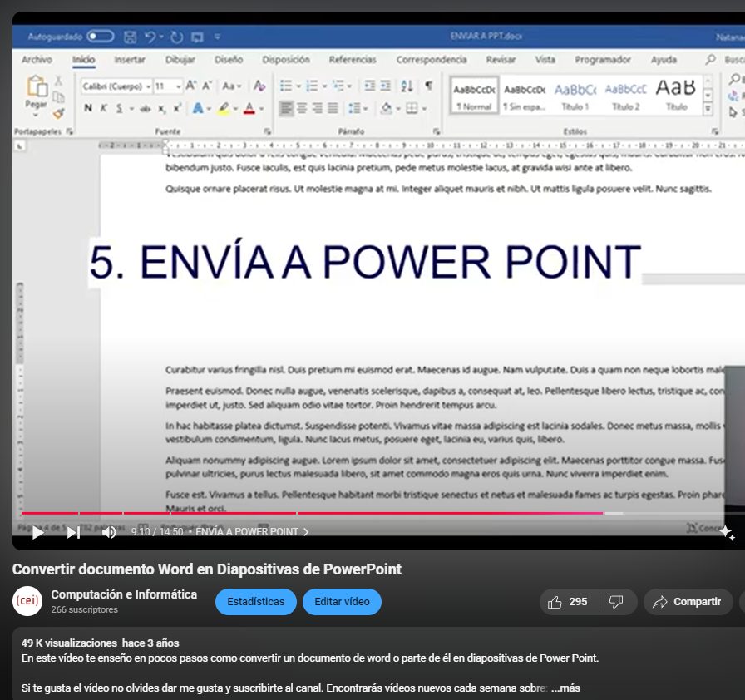Toggle the show paragraph marks button
This screenshot has height=700, width=745.
(x=428, y=86)
